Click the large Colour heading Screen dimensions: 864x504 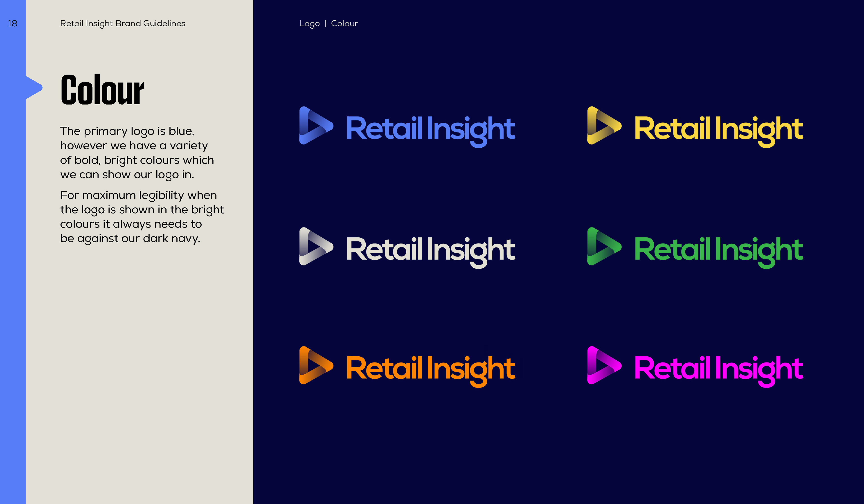103,90
